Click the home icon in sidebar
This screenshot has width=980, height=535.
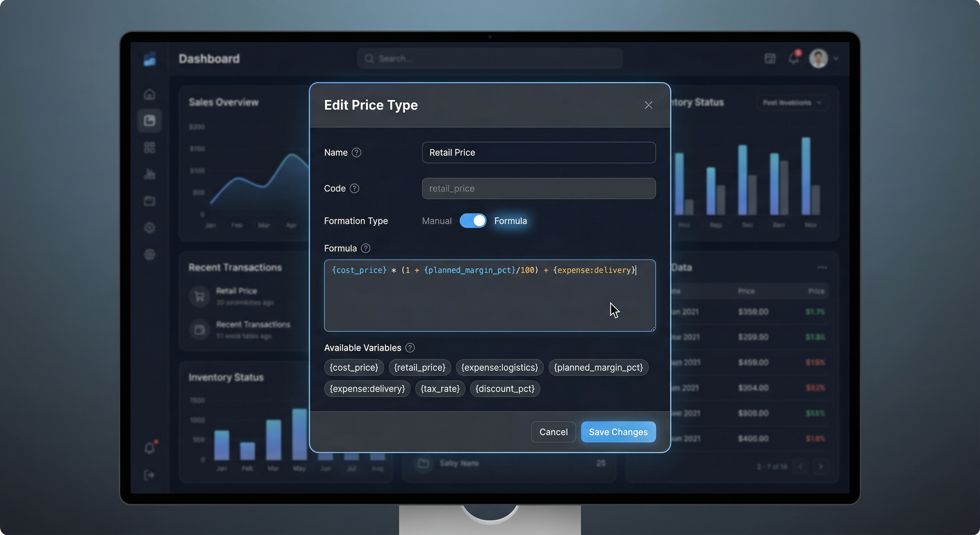[150, 94]
